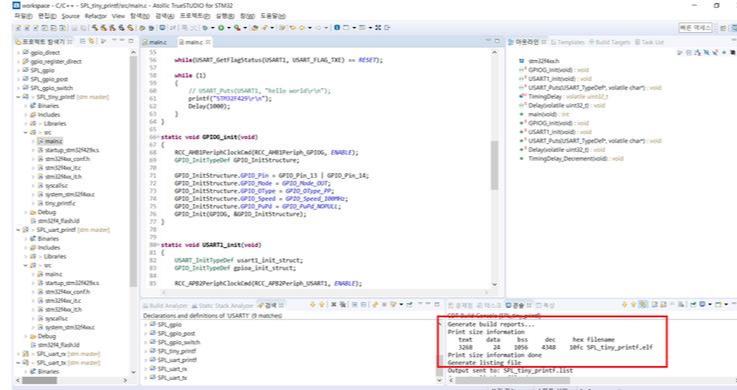Screen dimensions: 737x390
Task: Click the editor vertical scrollbar thumb
Action: coord(494,165)
